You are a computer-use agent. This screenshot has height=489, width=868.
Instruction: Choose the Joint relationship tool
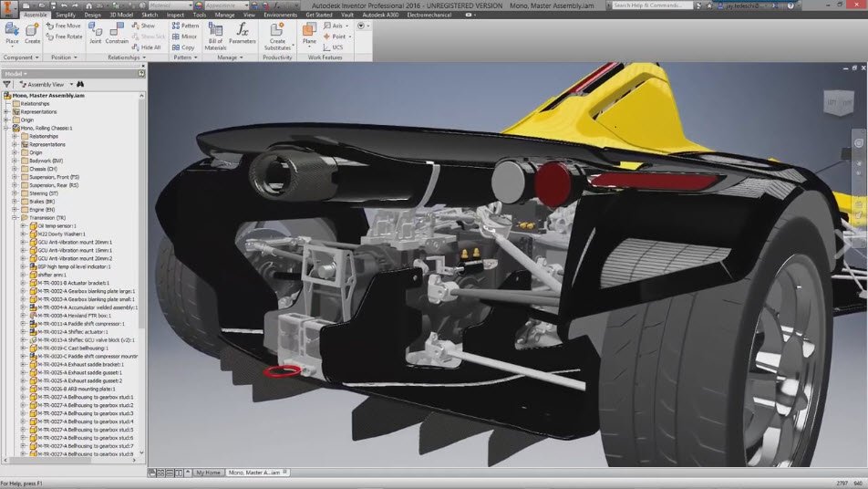(95, 33)
